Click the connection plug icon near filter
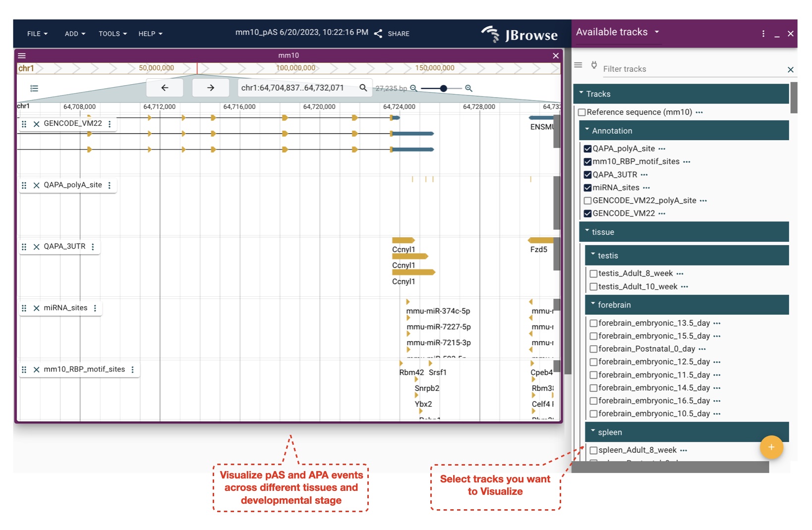 click(x=594, y=65)
